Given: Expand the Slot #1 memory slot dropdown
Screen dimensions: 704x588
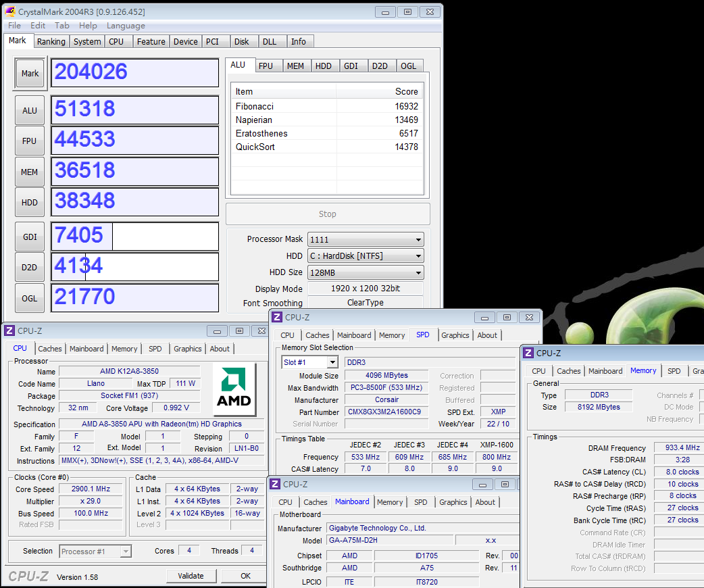Looking at the screenshot, I should (x=332, y=363).
